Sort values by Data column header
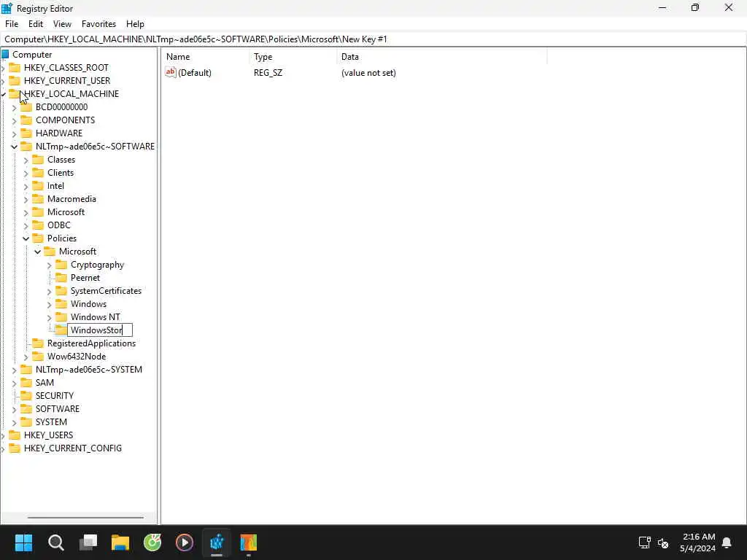This screenshot has width=747, height=560. coord(442,57)
